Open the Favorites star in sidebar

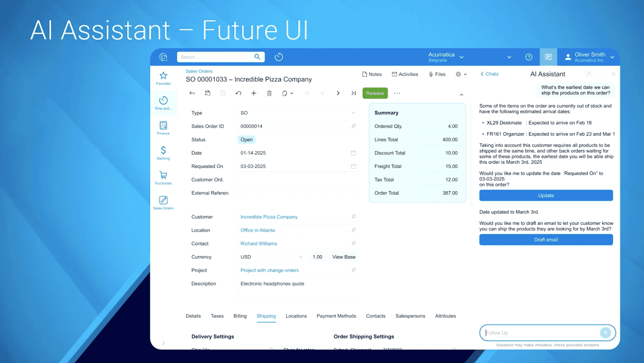click(x=163, y=76)
